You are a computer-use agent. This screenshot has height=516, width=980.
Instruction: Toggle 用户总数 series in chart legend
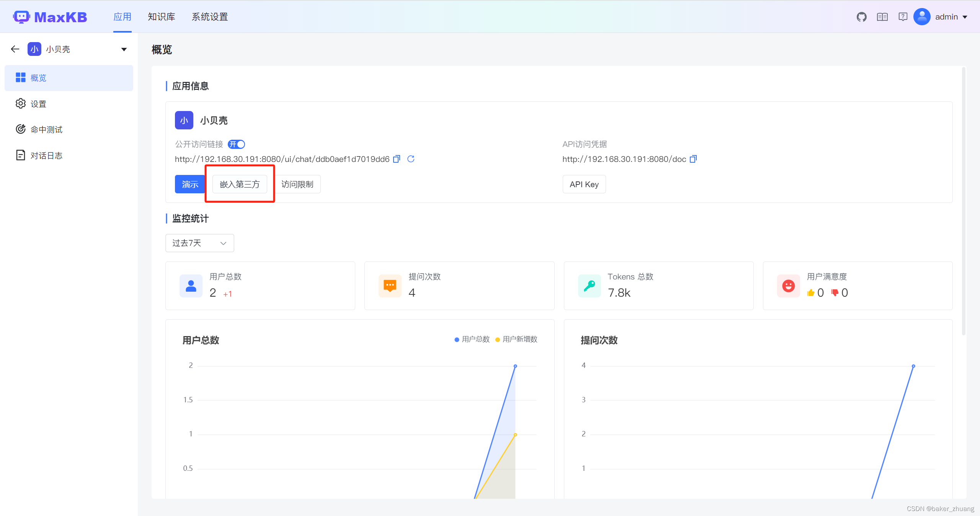pos(472,339)
